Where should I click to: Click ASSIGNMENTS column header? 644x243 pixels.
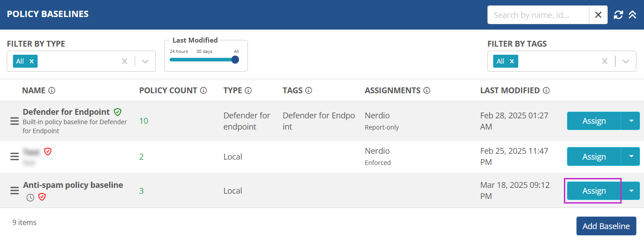tap(392, 91)
